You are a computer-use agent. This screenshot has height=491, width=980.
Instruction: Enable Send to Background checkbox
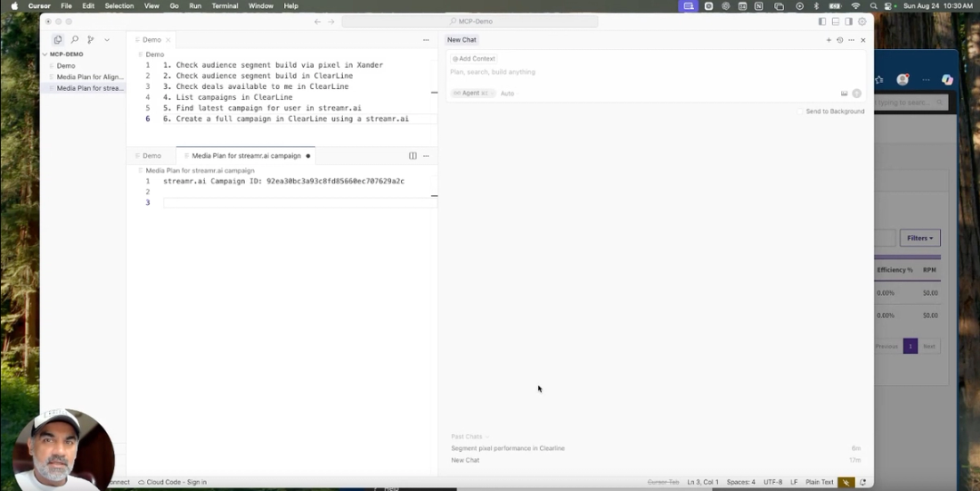800,112
